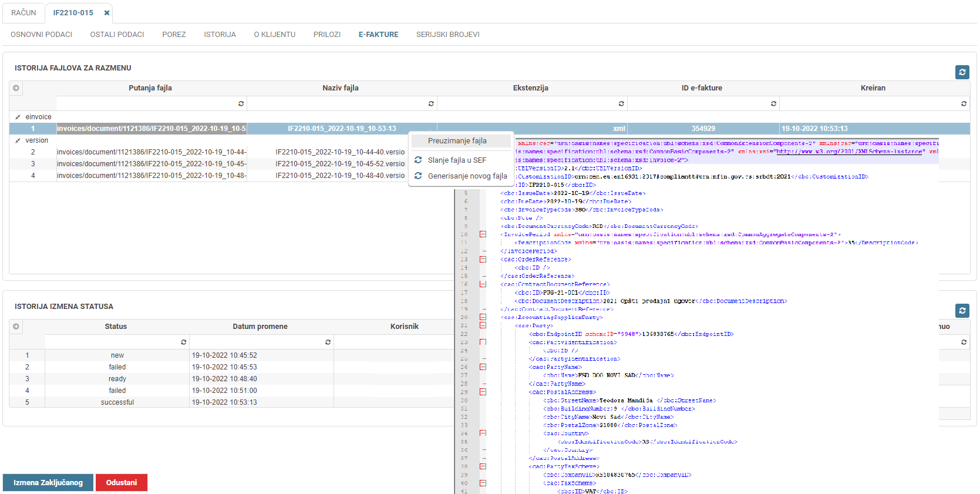
Task: Open column chooser in status history grid
Action: click(x=16, y=327)
